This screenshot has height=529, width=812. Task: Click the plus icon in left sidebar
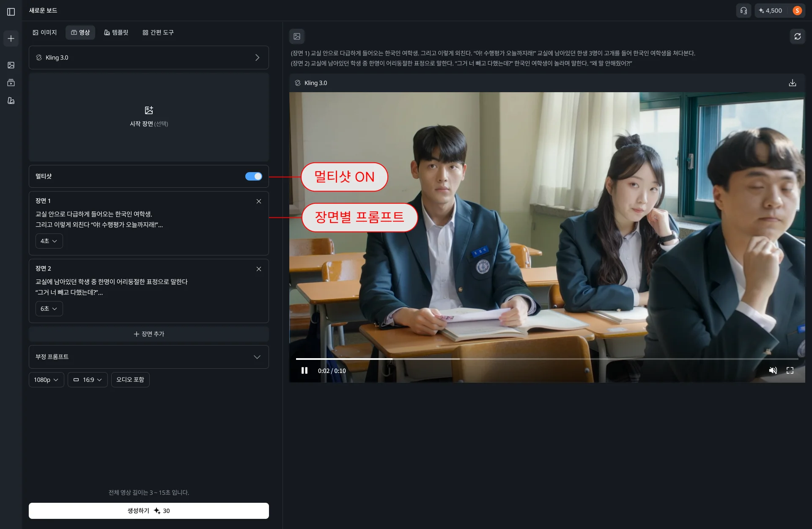click(11, 38)
